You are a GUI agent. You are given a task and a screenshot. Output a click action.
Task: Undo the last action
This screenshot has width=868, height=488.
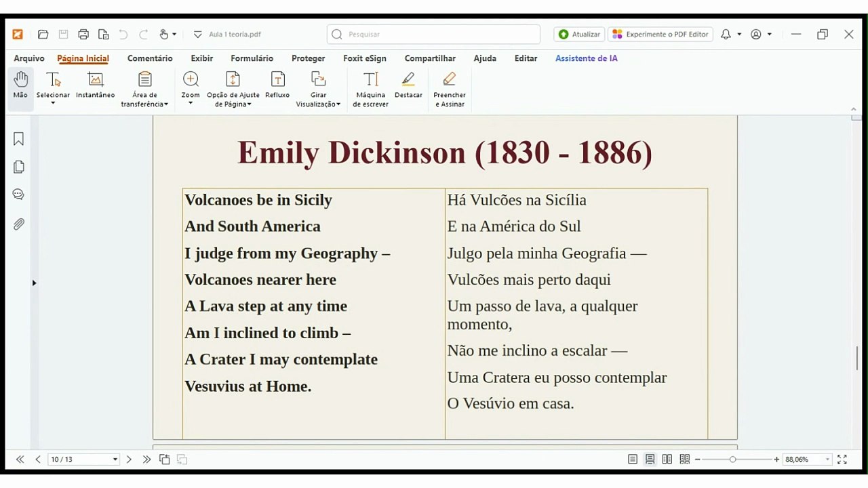123,35
